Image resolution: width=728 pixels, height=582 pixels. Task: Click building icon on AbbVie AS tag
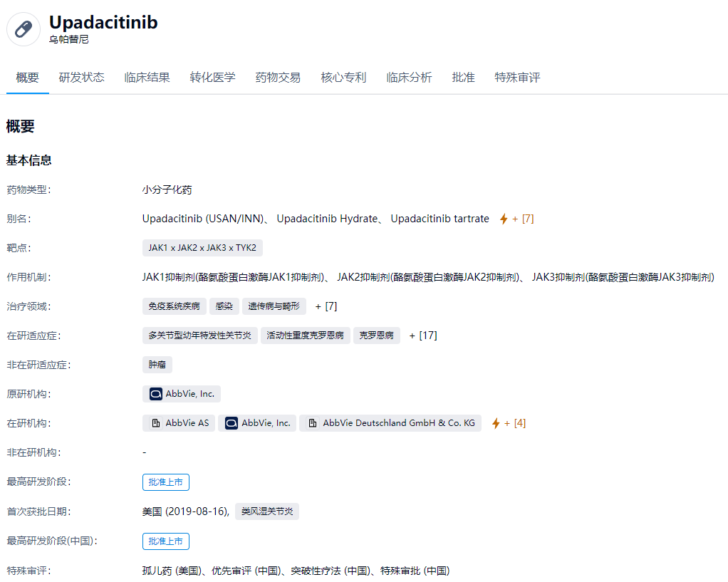coord(156,423)
